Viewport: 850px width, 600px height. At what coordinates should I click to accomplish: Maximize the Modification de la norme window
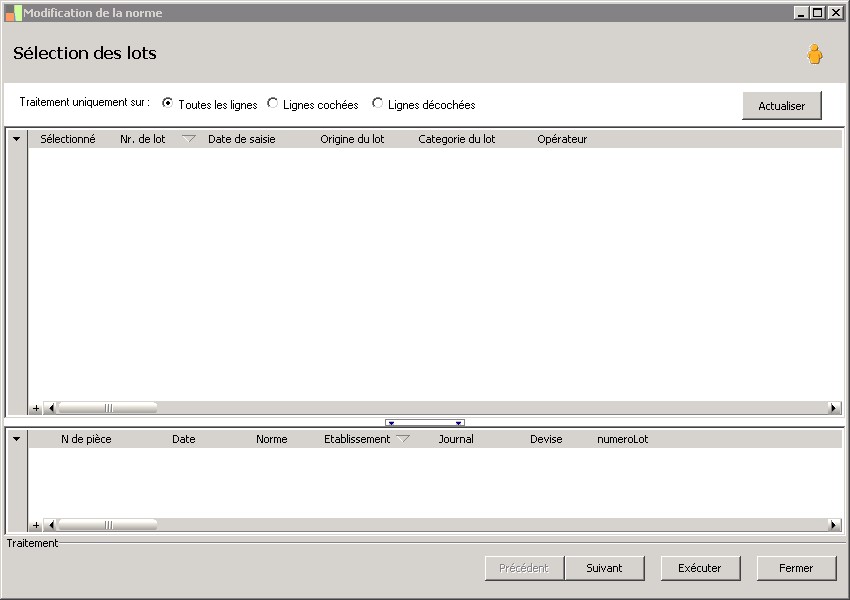pos(818,12)
